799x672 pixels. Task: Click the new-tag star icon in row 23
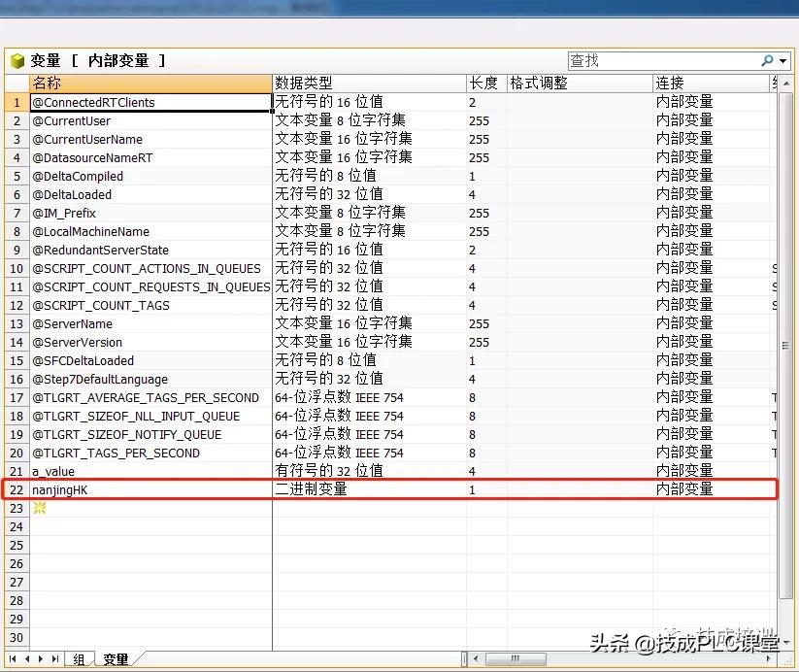[x=39, y=508]
